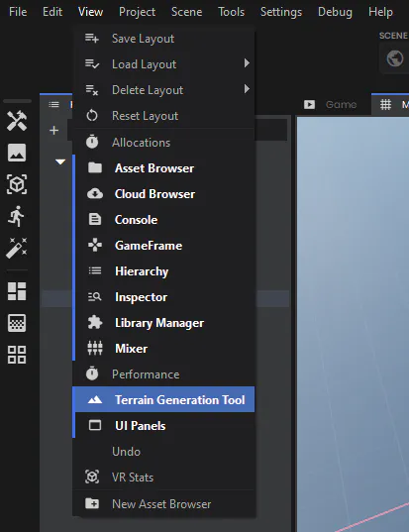Expand the Delete Layout submenu arrow

[247, 89]
